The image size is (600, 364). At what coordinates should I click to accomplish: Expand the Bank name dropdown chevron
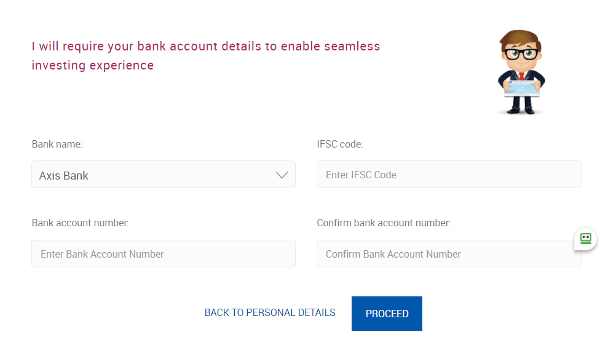(x=282, y=175)
